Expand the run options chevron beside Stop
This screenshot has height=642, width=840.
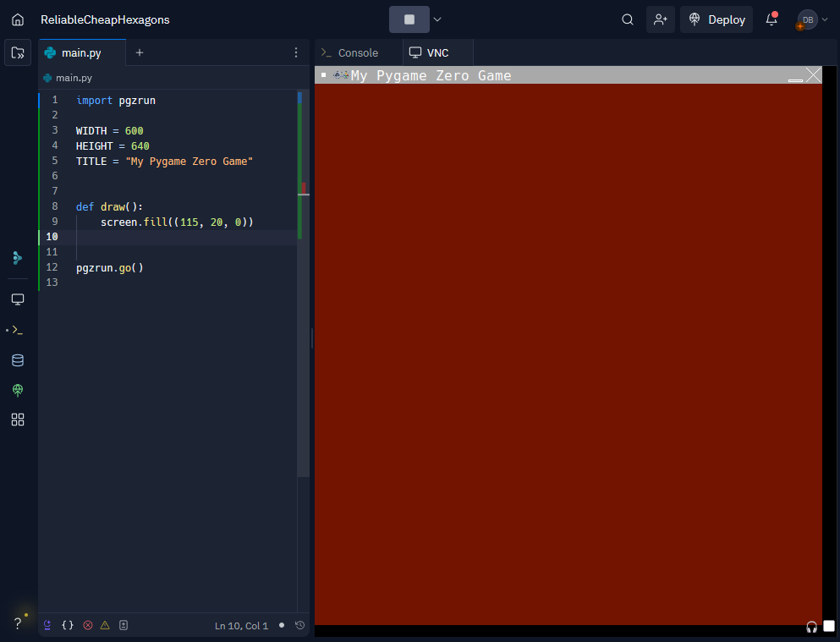point(437,19)
